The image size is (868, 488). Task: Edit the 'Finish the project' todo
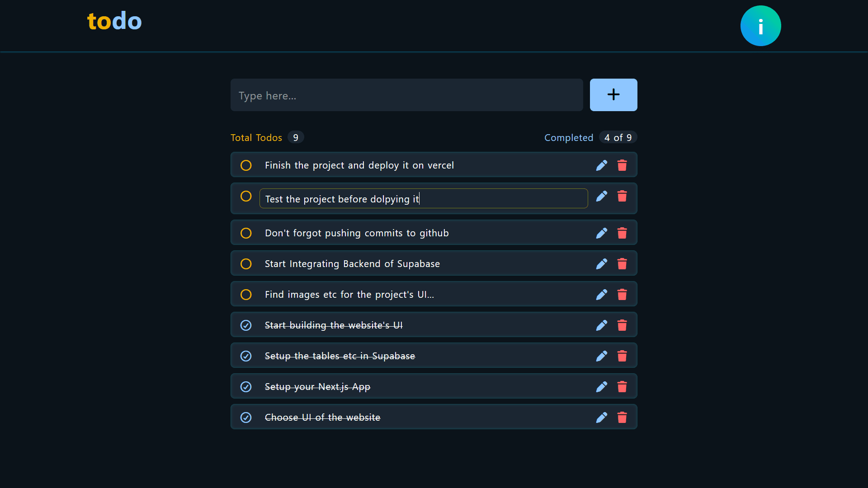point(601,165)
